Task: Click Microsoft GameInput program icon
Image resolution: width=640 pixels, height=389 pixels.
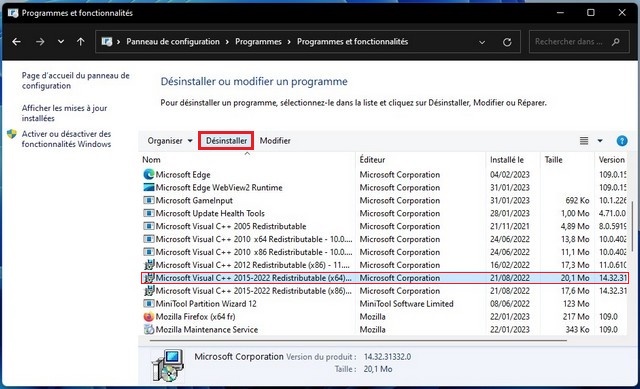Action: pos(149,200)
